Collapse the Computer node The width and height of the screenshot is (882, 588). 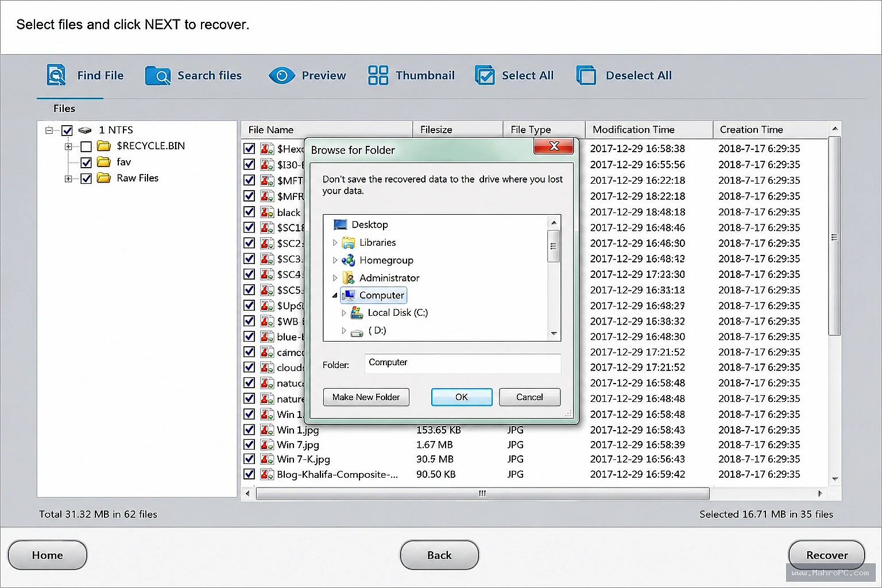click(335, 296)
